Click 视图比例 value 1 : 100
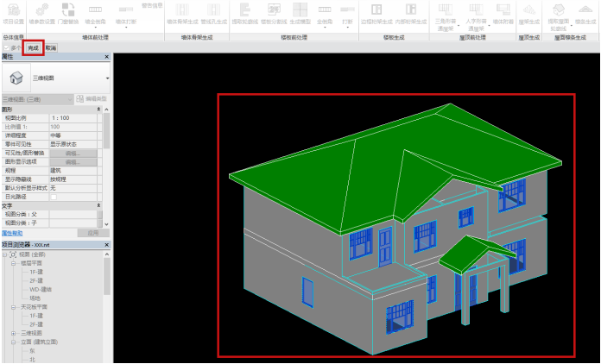 pos(73,118)
